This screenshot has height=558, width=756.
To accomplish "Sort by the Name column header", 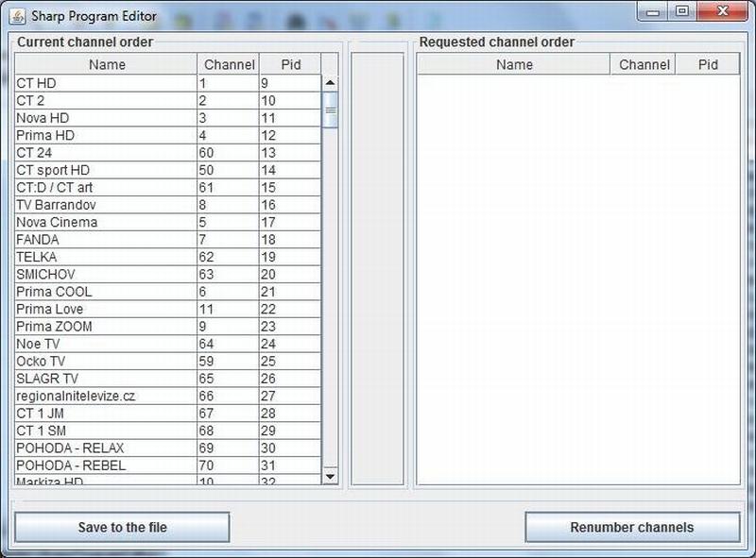I will point(106,64).
